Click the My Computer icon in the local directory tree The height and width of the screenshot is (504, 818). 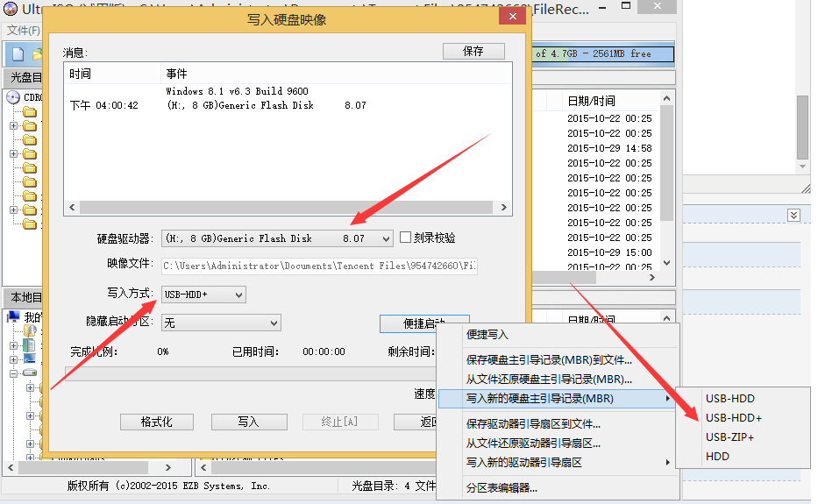point(12,316)
